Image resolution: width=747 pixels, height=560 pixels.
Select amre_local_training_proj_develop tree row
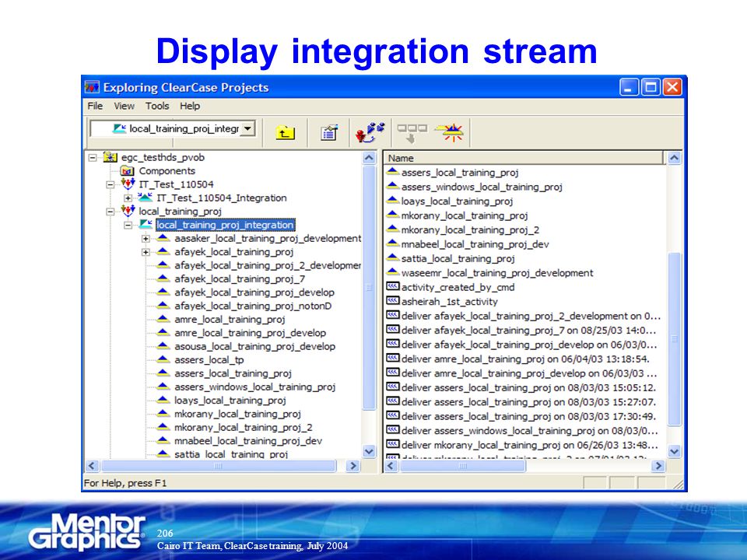pos(250,333)
